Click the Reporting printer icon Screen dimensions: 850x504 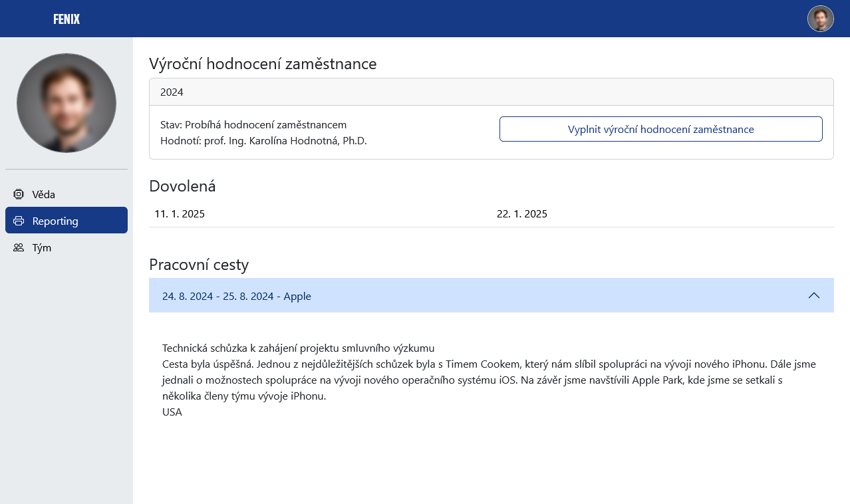19,221
